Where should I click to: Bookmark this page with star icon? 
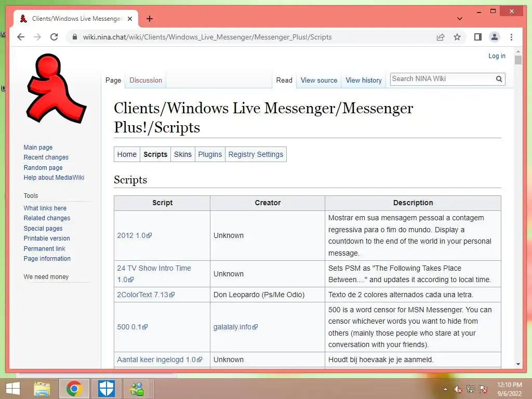point(457,37)
